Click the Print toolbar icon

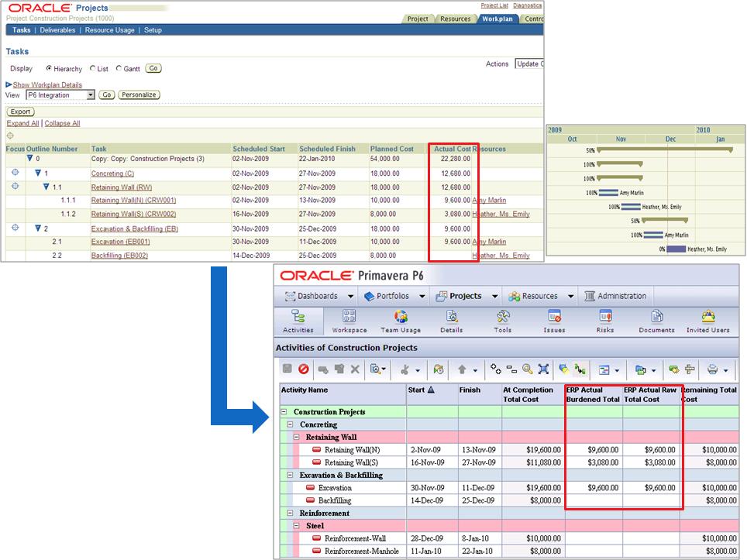click(x=713, y=369)
